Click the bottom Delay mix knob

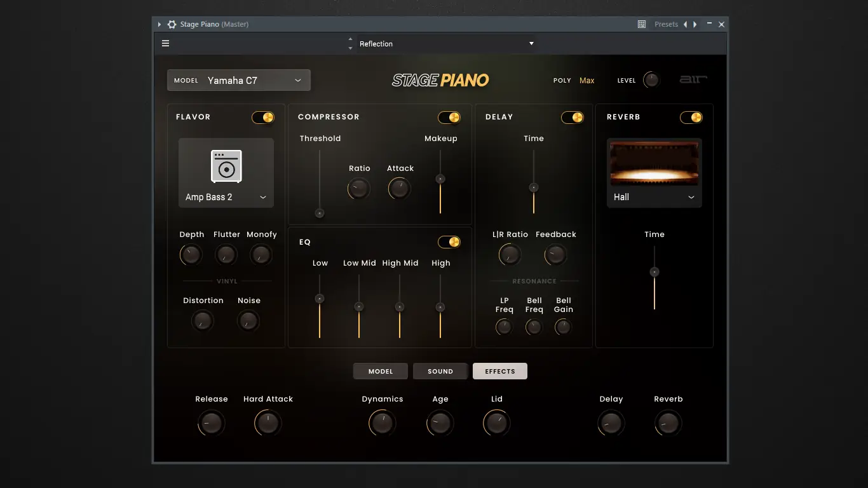coord(611,423)
